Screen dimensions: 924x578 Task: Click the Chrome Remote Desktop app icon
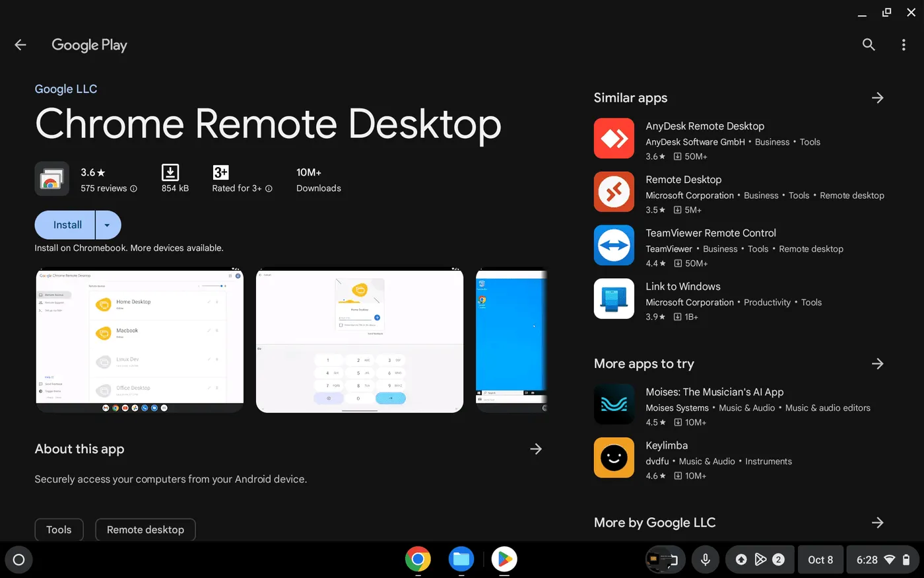tap(51, 179)
